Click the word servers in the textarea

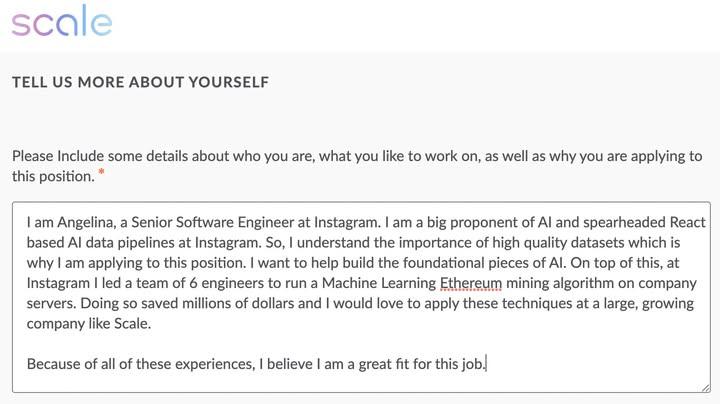pos(50,303)
